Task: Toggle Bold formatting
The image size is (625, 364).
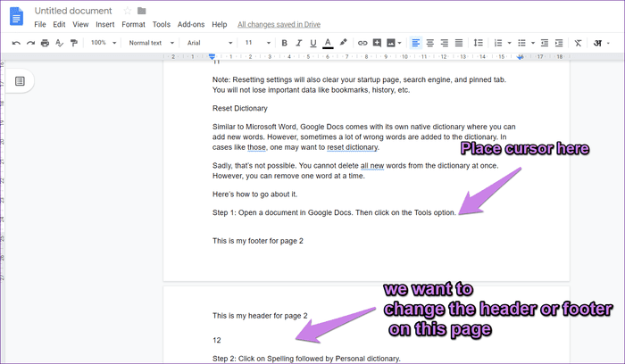Action: [285, 43]
